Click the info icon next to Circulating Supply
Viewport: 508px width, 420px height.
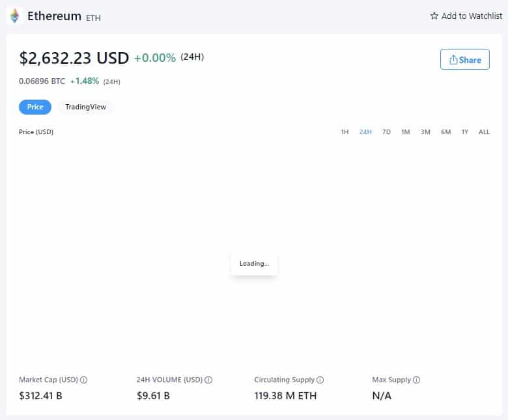(x=320, y=380)
